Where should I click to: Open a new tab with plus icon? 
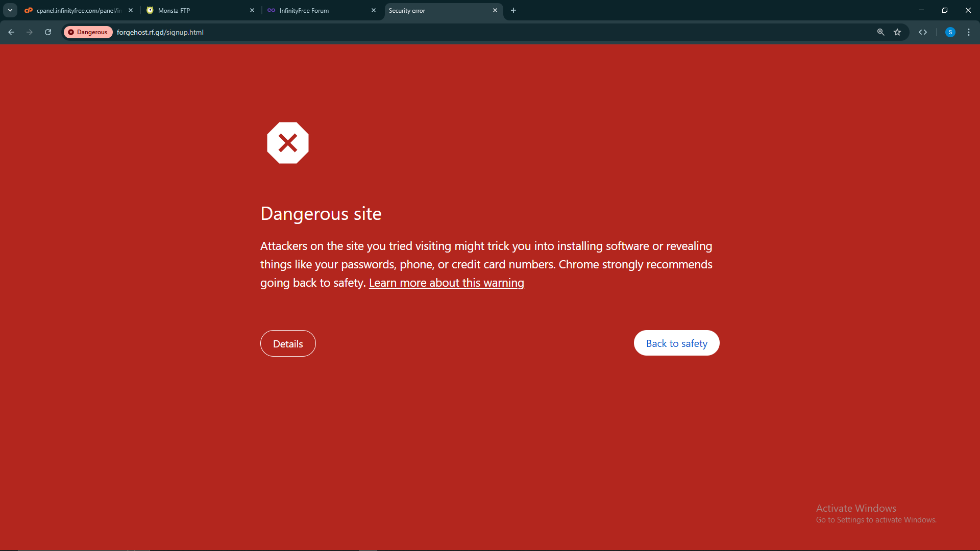coord(513,10)
